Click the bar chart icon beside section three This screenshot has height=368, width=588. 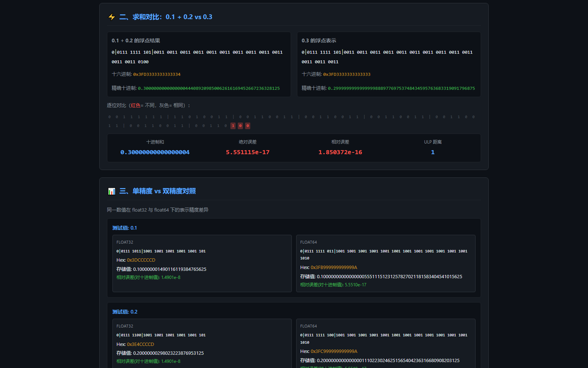pos(112,191)
